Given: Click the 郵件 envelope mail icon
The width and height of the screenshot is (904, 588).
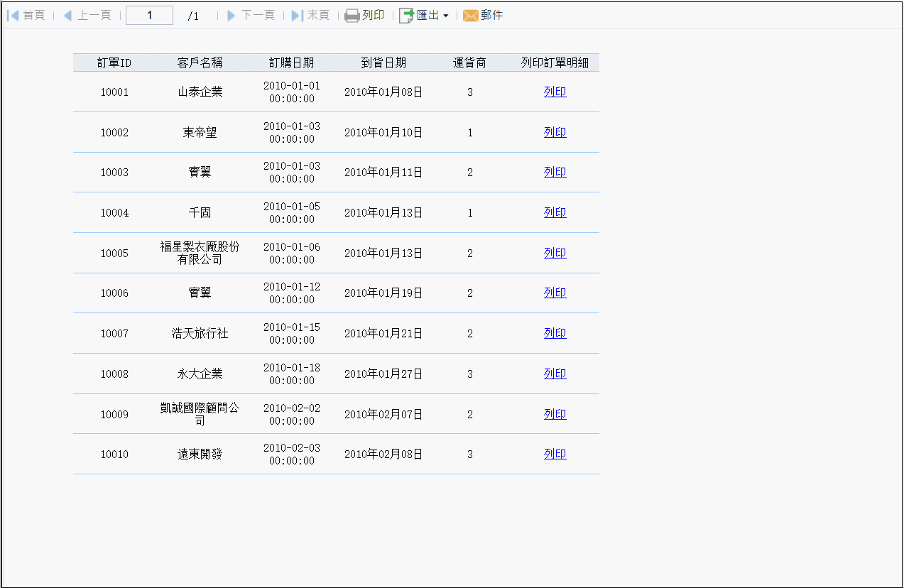Looking at the screenshot, I should tap(470, 16).
